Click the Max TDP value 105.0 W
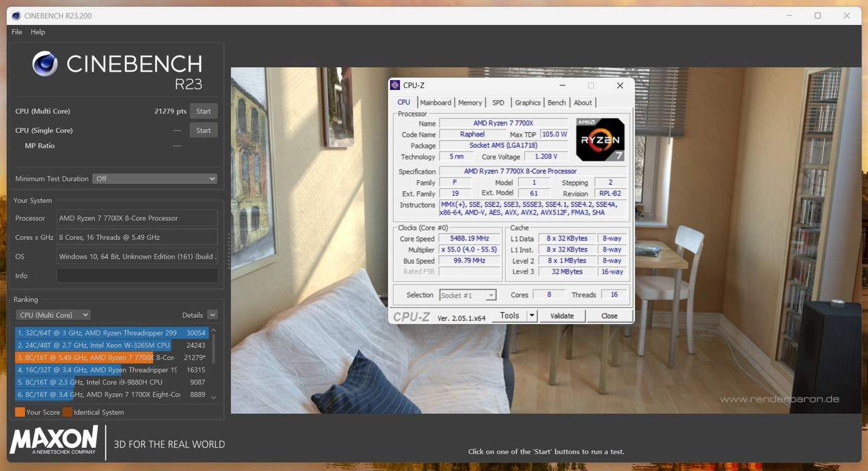The image size is (868, 471). coord(555,134)
